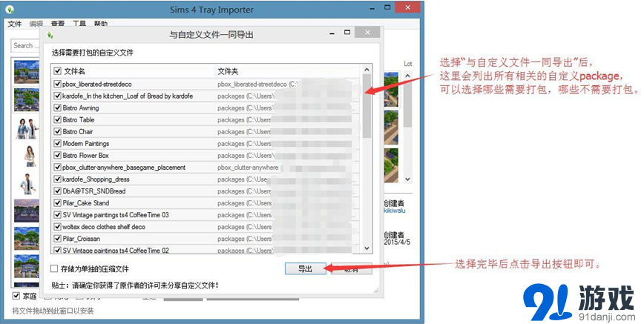This screenshot has height=324, width=644.
Task: Maximize the export dialog
Action: (x=347, y=33)
